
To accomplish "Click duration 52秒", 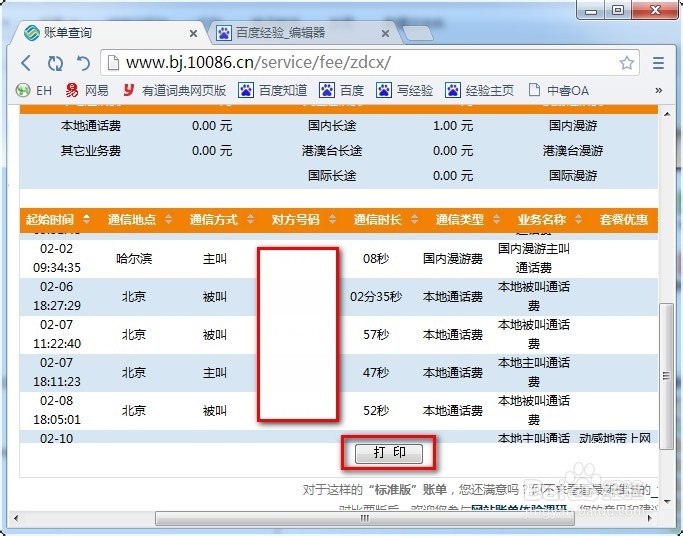I will (x=376, y=411).
